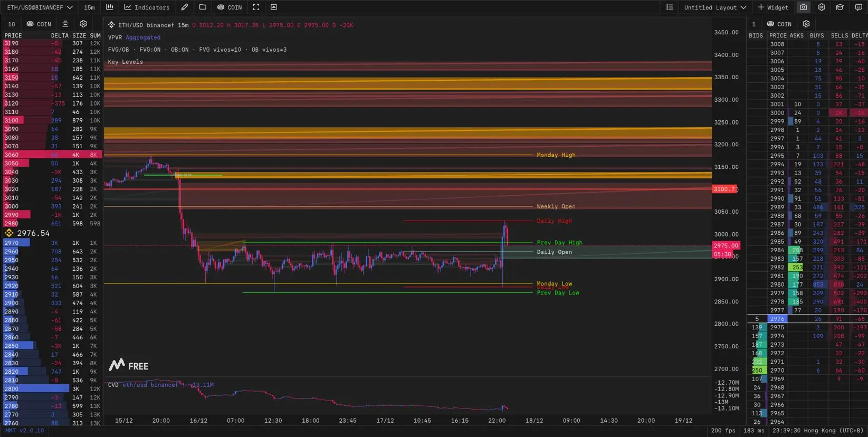This screenshot has width=868, height=437.
Task: Take a screenshot with the camera icon
Action: tap(803, 7)
